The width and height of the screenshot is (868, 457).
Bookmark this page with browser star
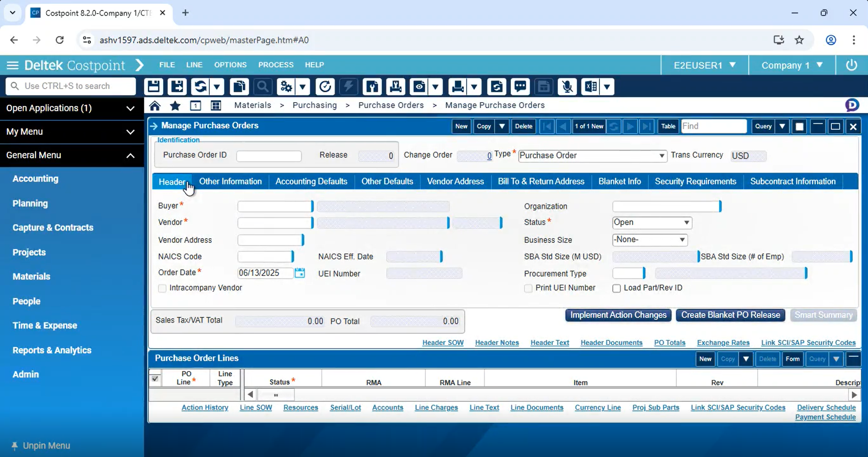coord(799,40)
